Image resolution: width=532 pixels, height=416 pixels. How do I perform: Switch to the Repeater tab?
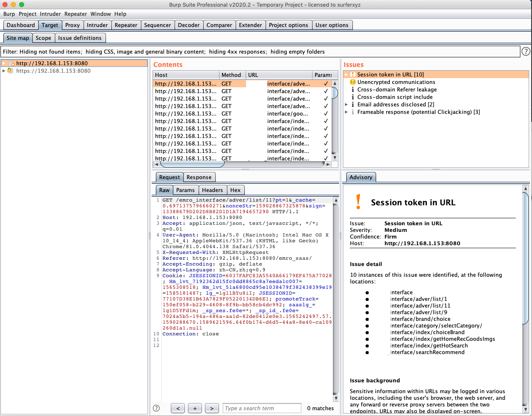(x=126, y=25)
